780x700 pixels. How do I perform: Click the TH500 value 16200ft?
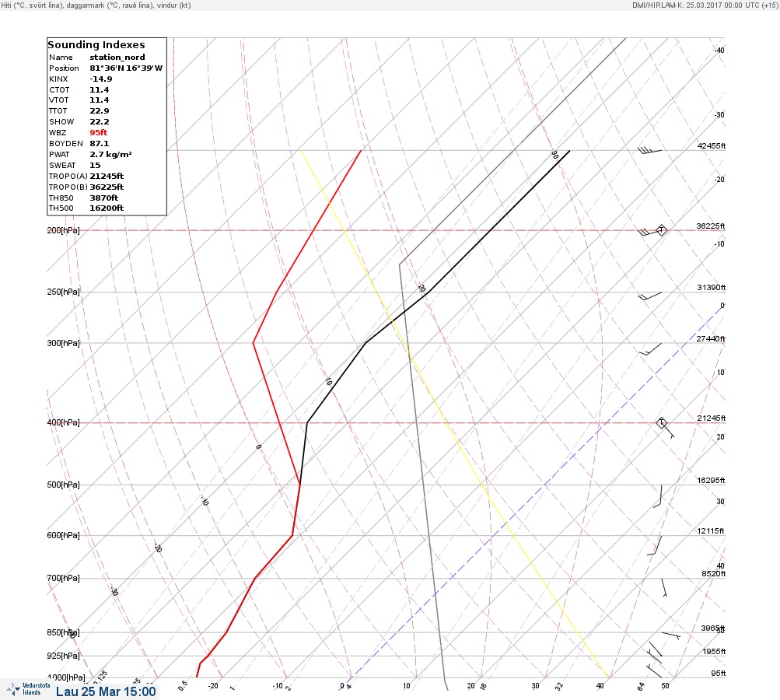tap(107, 208)
